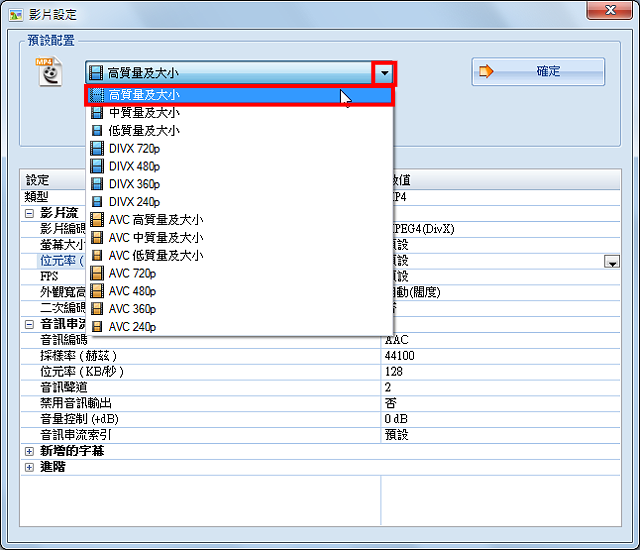The height and width of the screenshot is (550, 640).
Task: Choose DIVX 240p preset
Action: [x=240, y=202]
